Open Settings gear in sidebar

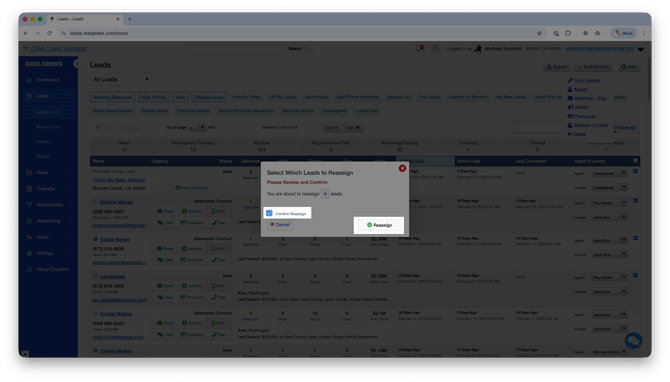(x=29, y=253)
